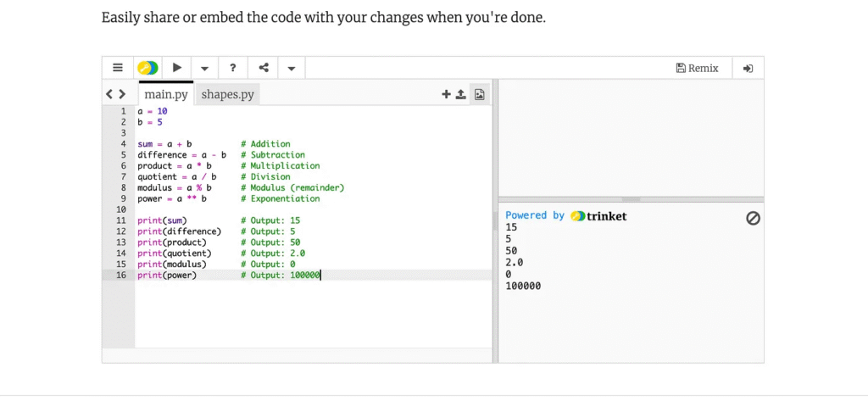868x401 pixels.
Task: Click 'print(difference)' in the editor
Action: coord(180,231)
